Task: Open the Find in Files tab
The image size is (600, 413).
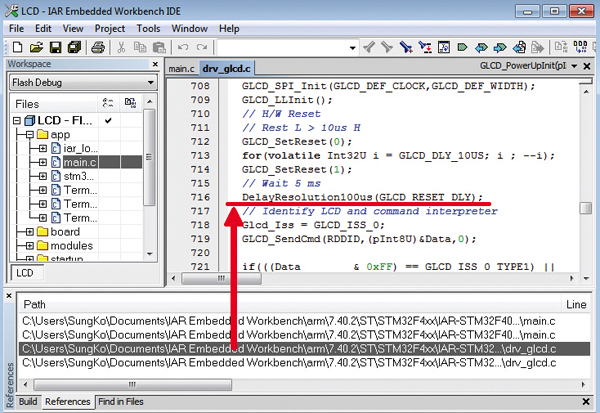Action: coord(120,402)
